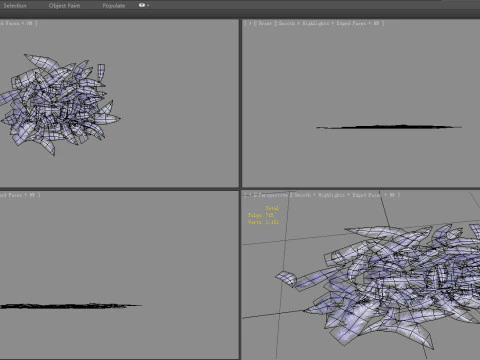Open the ribbon display options dropdown icon
Image resolution: width=480 pixels, height=360 pixels.
coord(144,5)
